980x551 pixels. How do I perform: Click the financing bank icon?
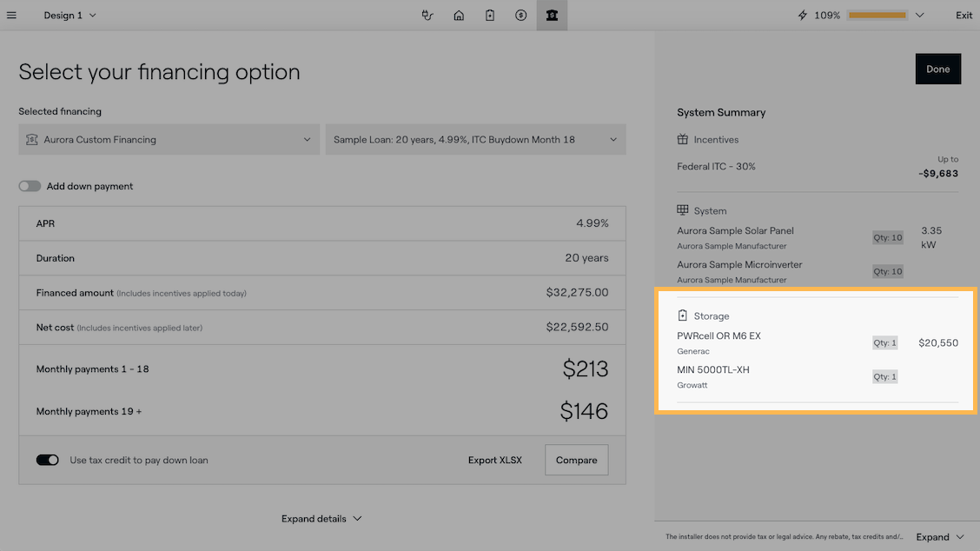click(552, 15)
